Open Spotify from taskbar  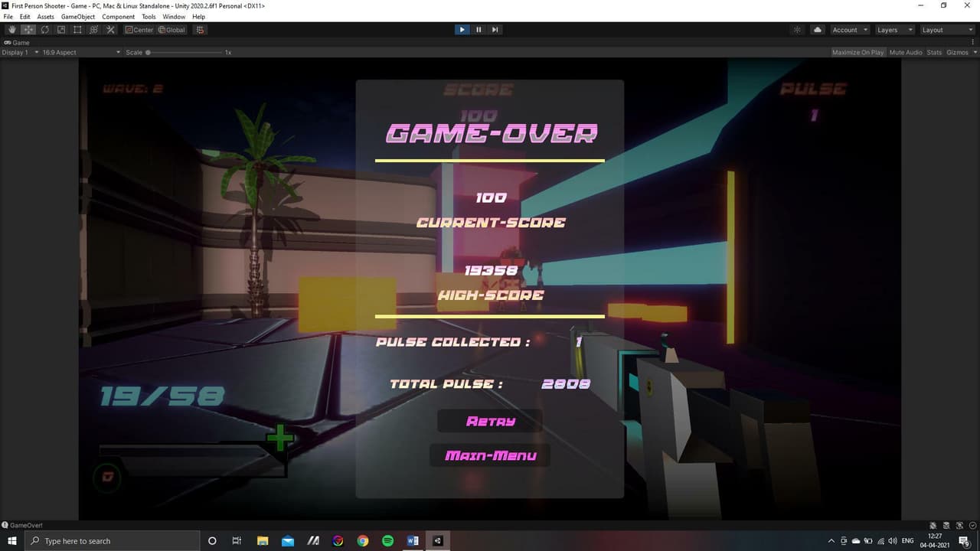[388, 541]
